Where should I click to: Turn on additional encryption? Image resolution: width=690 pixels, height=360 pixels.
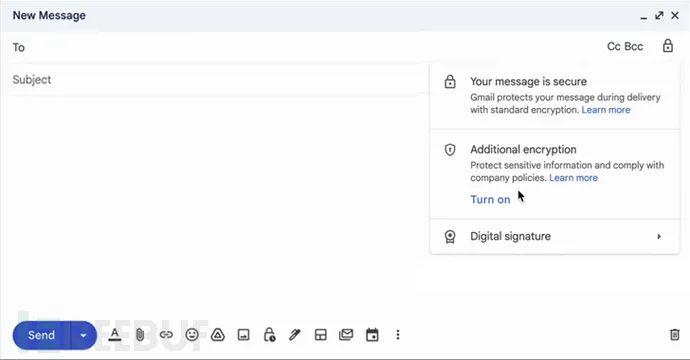[x=490, y=199]
